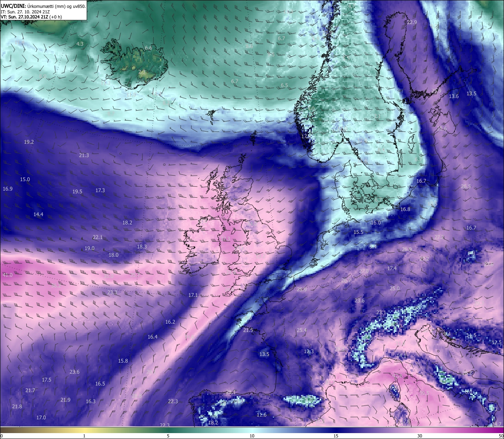The image size is (504, 439).
Task: Click the 14.4 value on the map
Action: point(38,214)
